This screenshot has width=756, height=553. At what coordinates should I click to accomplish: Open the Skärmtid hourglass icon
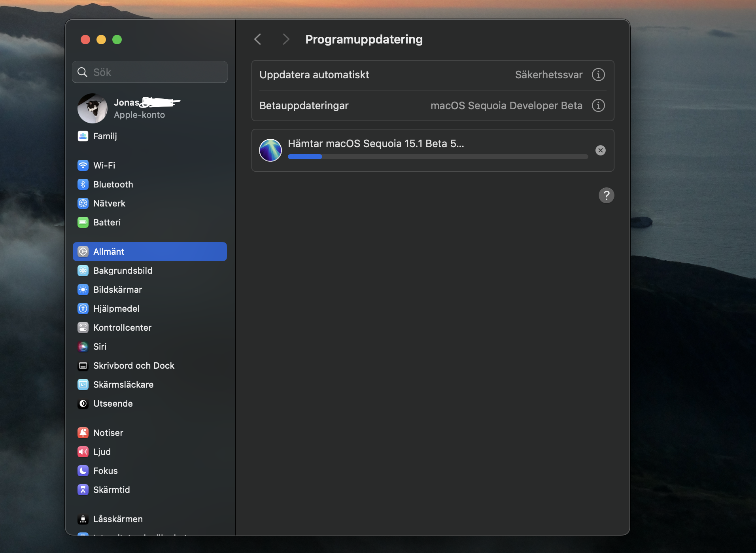pos(83,490)
